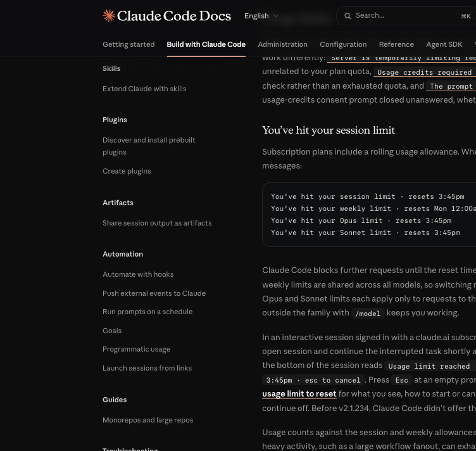Click the 'The prompt' code link
Viewport: 476px width, 451px height.
click(451, 86)
